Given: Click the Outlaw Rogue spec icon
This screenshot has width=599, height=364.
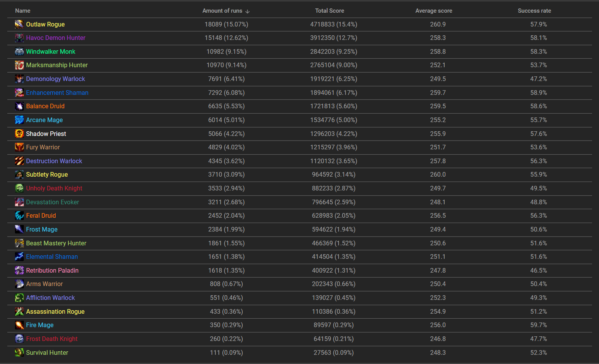Looking at the screenshot, I should [x=19, y=24].
